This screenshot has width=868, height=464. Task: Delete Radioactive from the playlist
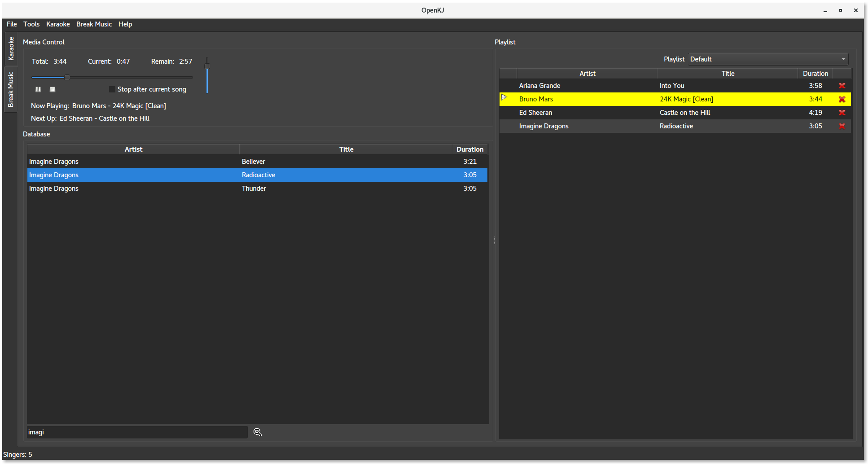tap(842, 126)
